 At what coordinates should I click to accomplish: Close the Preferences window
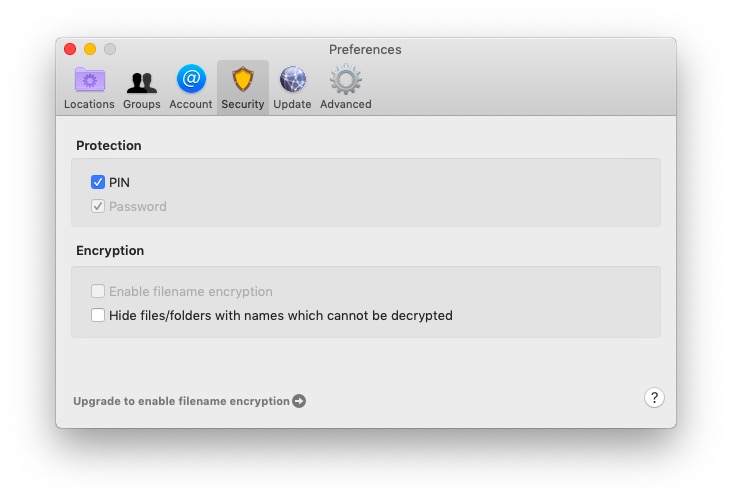70,49
